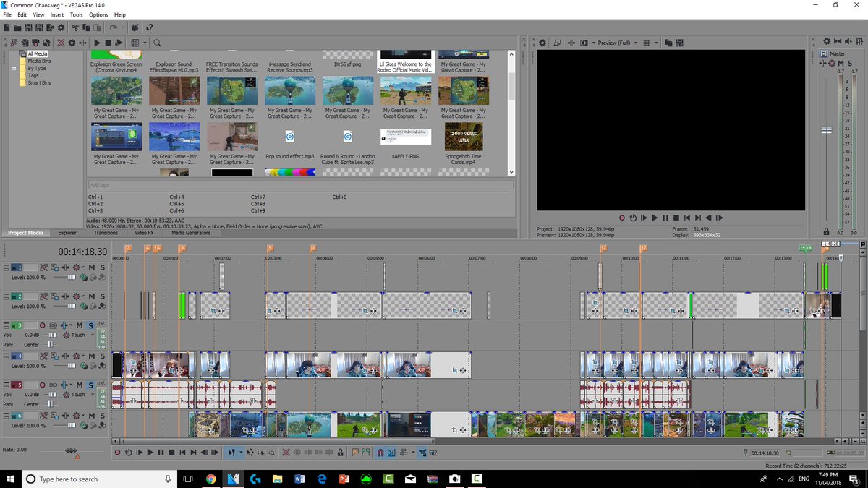Stop media preview in Project Media toolbar
This screenshot has width=868, height=488.
108,43
